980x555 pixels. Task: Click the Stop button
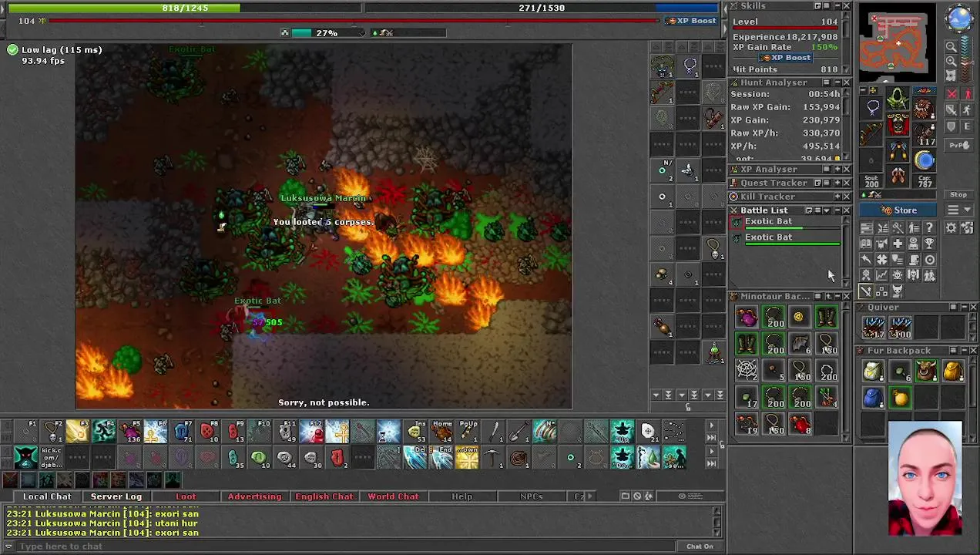tap(958, 194)
